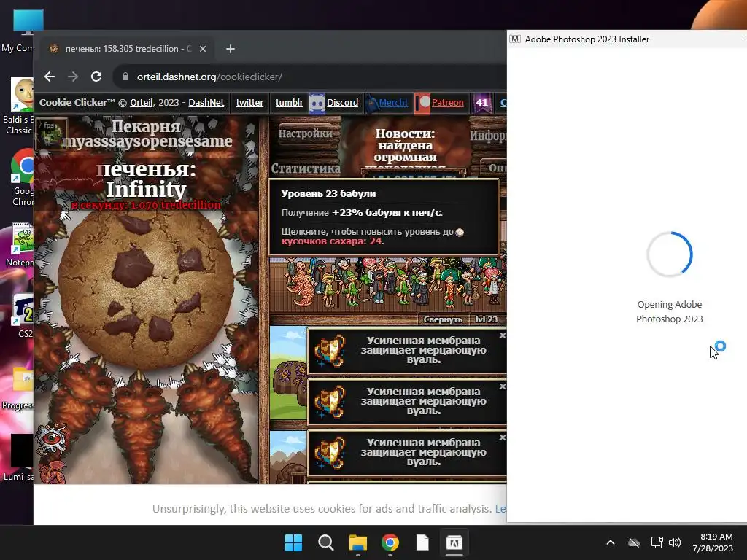This screenshot has width=747, height=560.
Task: Open a new Chrome tab
Action: pyautogui.click(x=230, y=49)
